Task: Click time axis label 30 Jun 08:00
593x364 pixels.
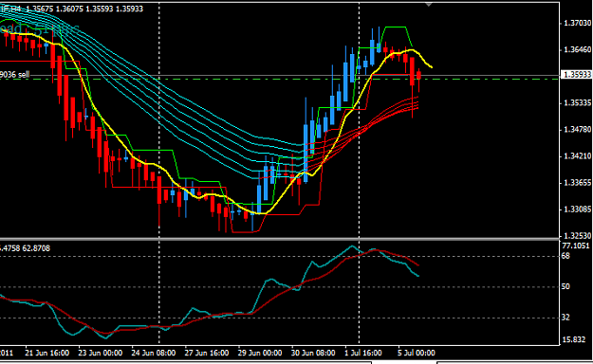Action: pos(313,353)
